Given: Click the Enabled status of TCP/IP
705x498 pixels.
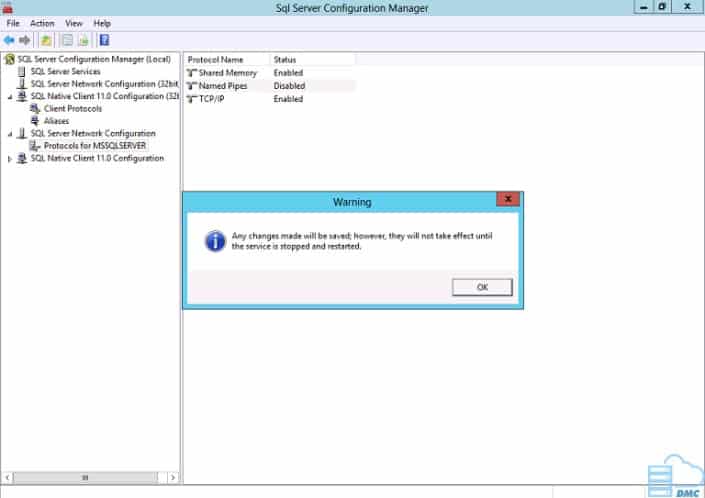Looking at the screenshot, I should [x=288, y=99].
